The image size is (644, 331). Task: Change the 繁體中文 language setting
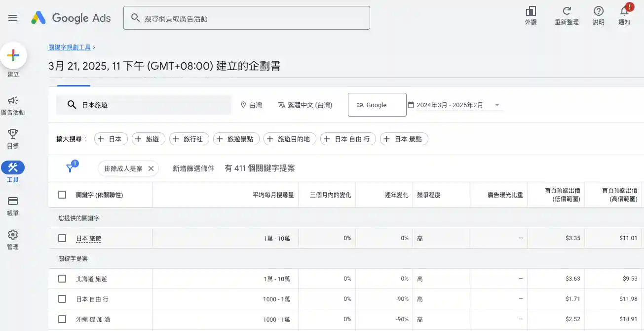305,105
